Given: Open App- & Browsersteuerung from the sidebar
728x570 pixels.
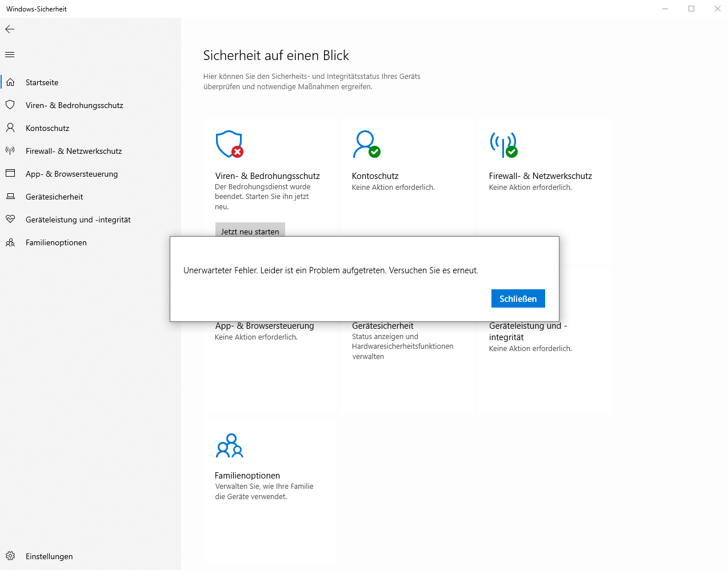Looking at the screenshot, I should click(71, 174).
